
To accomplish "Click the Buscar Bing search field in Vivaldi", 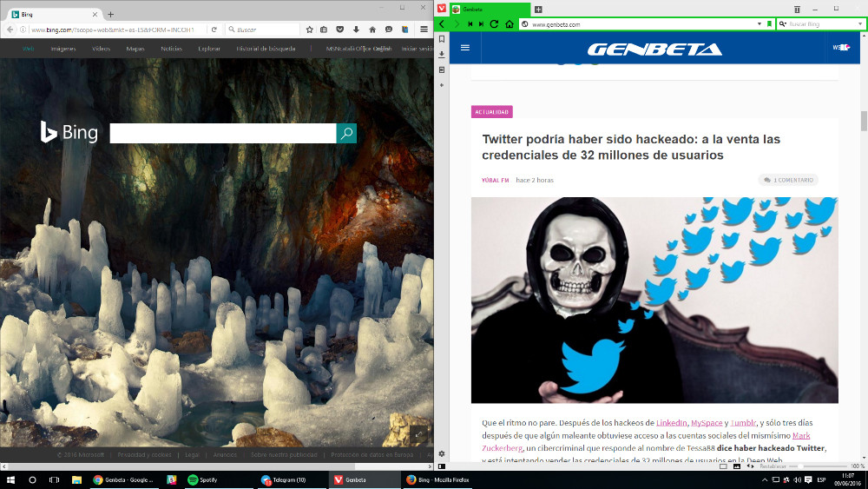I will point(822,23).
